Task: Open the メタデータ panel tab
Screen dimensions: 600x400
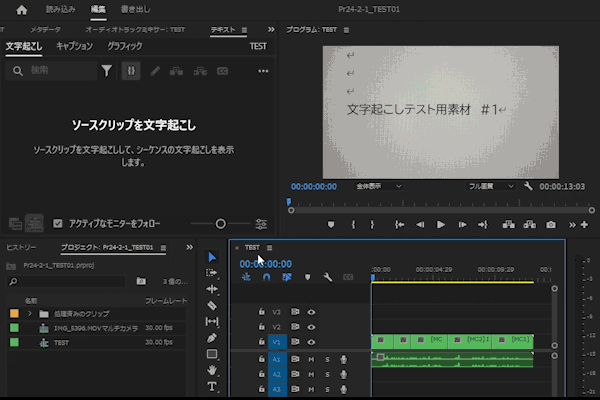Action: [45, 30]
